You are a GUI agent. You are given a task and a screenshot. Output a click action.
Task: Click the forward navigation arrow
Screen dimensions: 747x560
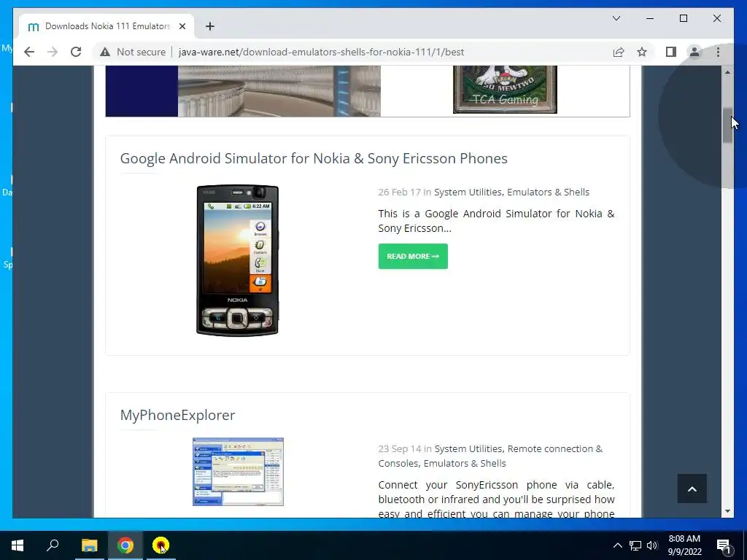click(x=53, y=52)
